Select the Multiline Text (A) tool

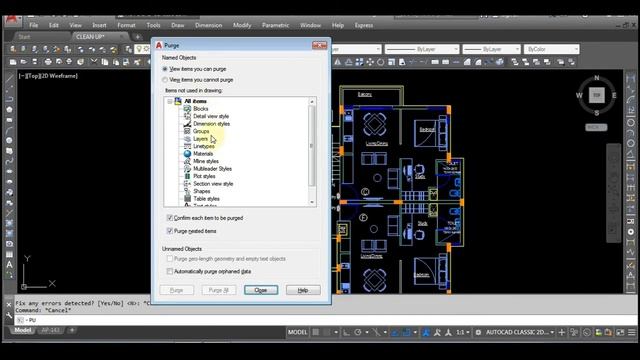pyautogui.click(x=9, y=264)
